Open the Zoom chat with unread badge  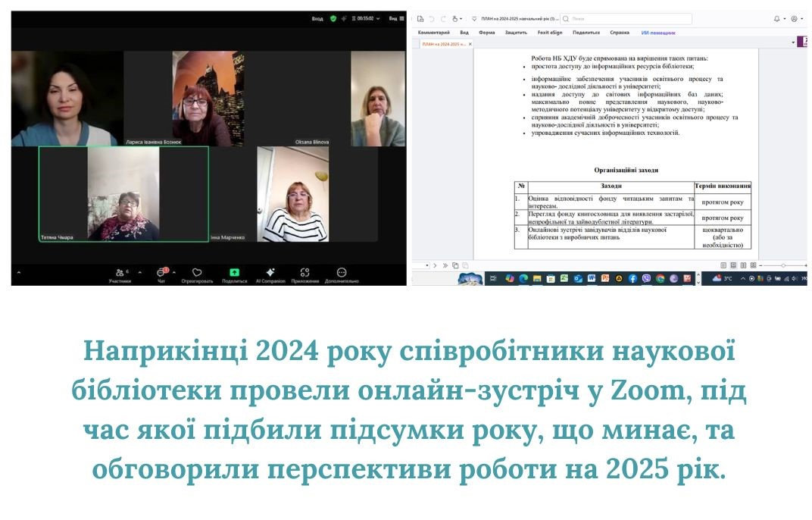[161, 275]
